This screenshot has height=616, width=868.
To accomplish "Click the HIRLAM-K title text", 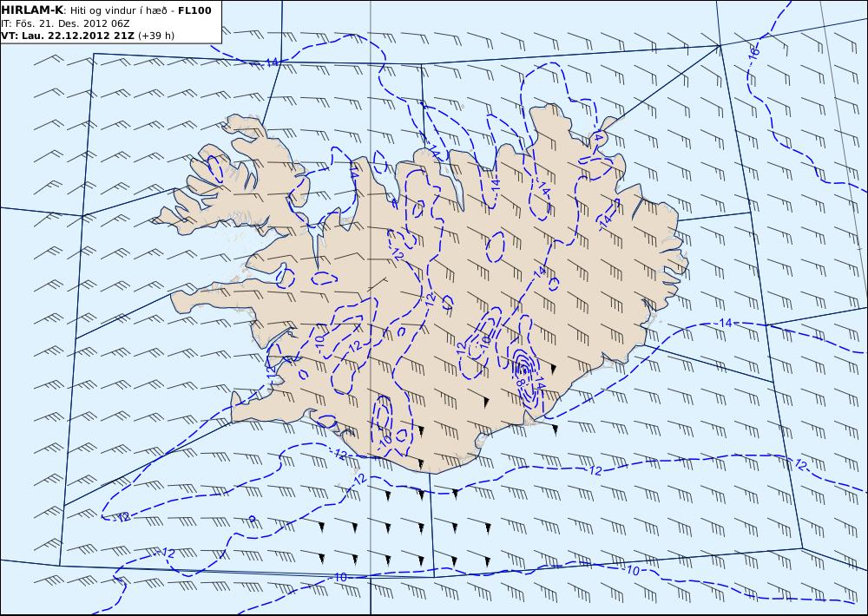I will point(32,10).
